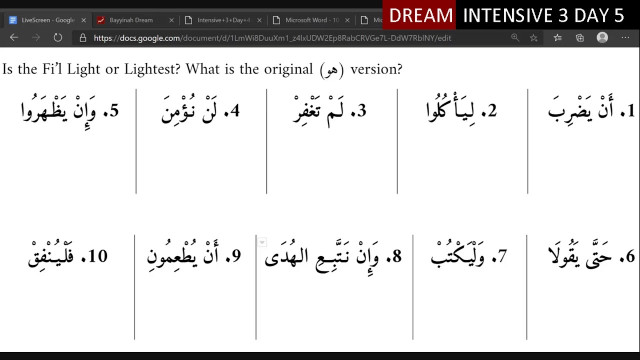
Task: Close the Intensive+3+Day+4 tab
Action: tap(259, 20)
